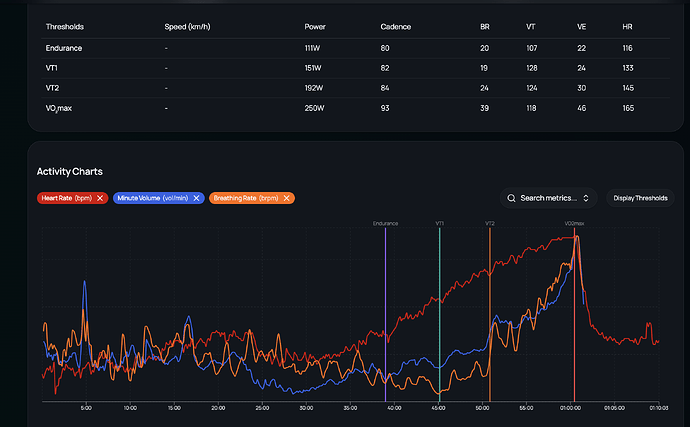Select the VT2 row label

[52, 88]
